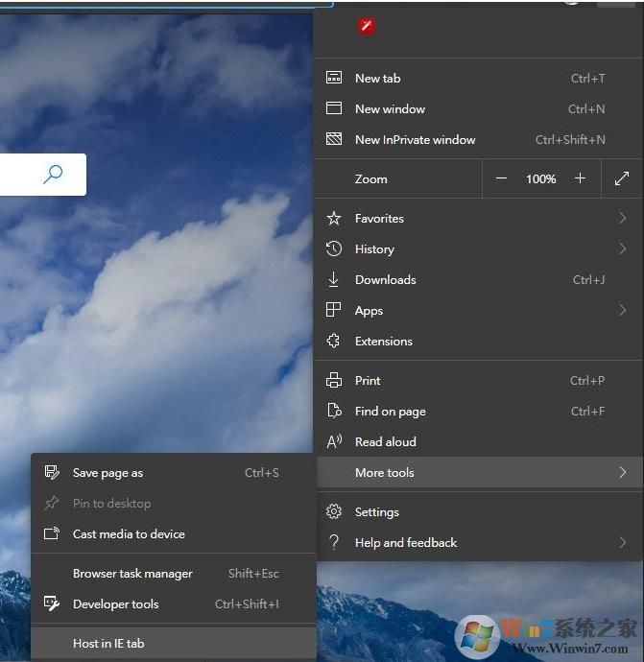
Task: Select Host in IE tab
Action: tap(108, 644)
